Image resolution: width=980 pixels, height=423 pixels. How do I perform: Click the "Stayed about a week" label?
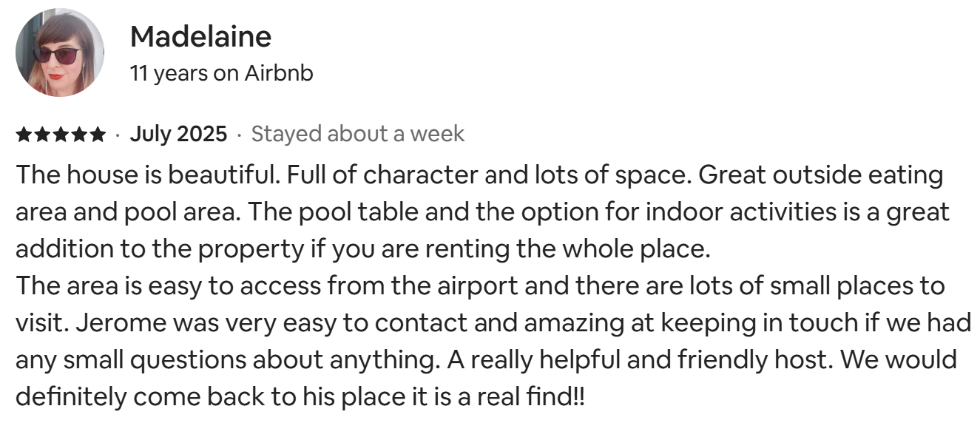coord(358,134)
